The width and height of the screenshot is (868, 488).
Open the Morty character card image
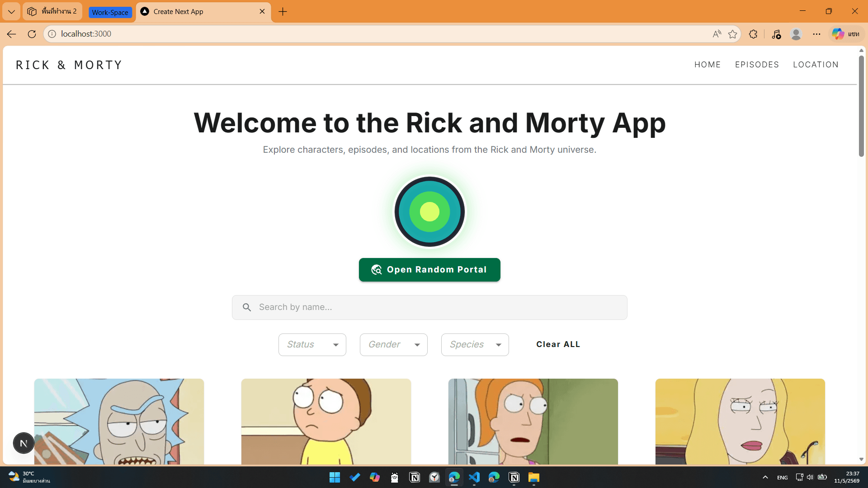point(326,422)
